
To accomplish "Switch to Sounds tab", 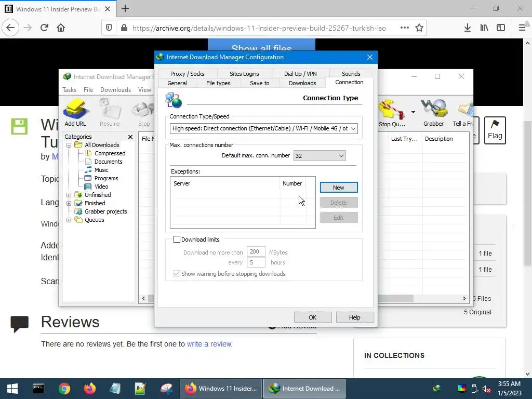I will coord(351,74).
